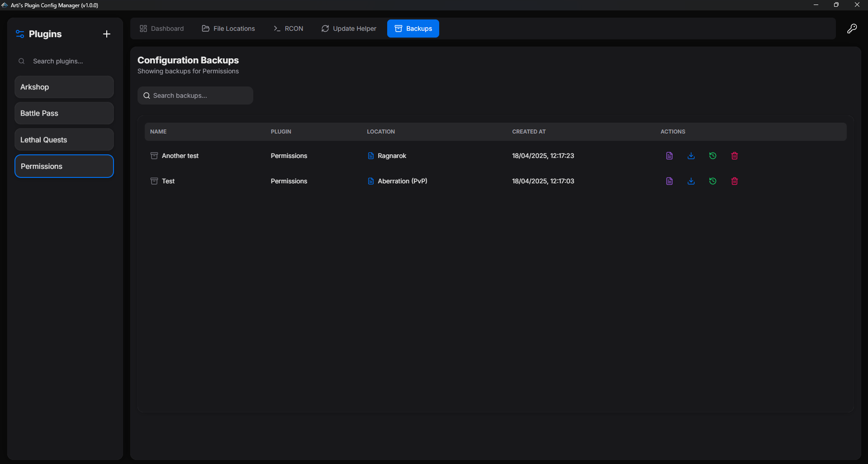Click Showing backups for Permissions subtitle

click(188, 71)
